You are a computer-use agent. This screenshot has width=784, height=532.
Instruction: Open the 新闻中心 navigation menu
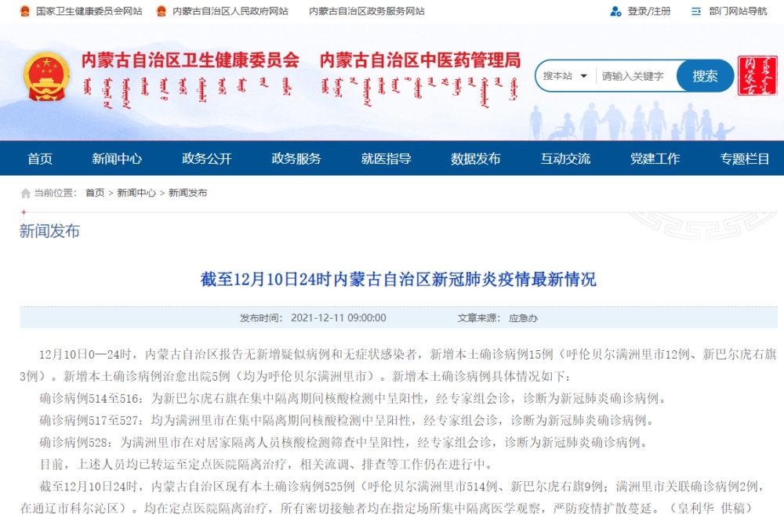click(x=117, y=158)
